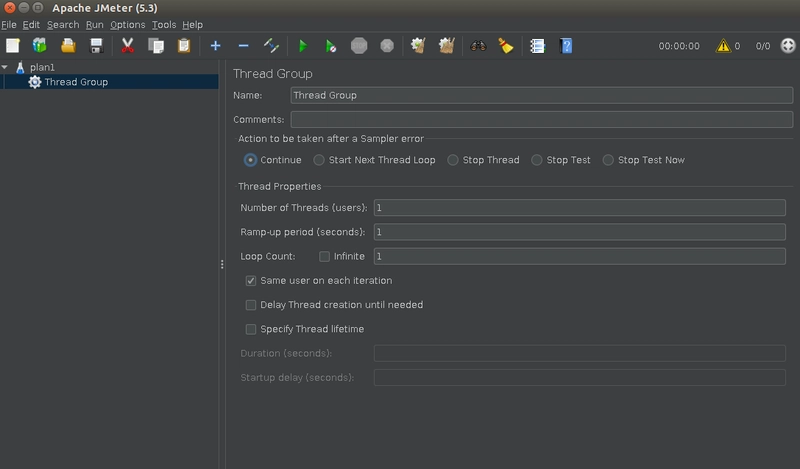The image size is (800, 469).
Task: Select the plan1 label in the tree
Action: pyautogui.click(x=42, y=67)
